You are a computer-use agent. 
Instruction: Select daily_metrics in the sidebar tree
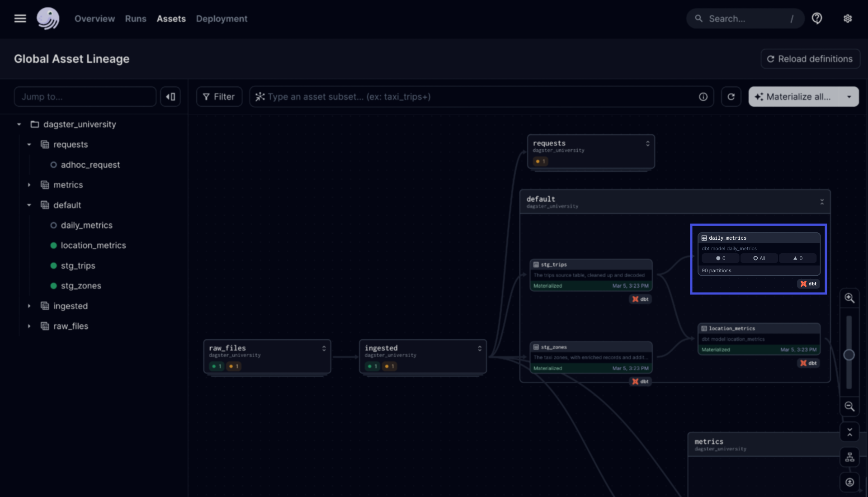87,225
